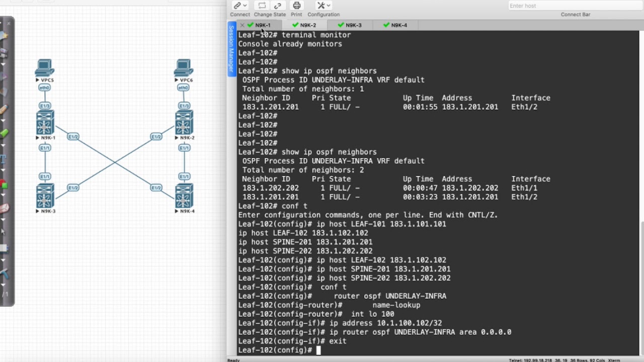Click the Print printer icon
The height and width of the screenshot is (362, 644).
[296, 6]
